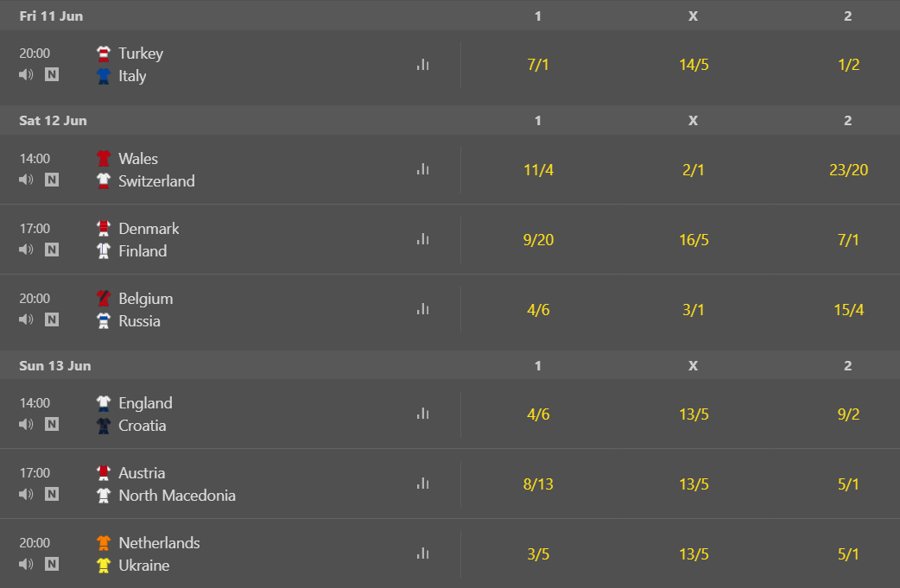900x588 pixels.
Task: Open the North Macedonia team link
Action: tap(176, 496)
